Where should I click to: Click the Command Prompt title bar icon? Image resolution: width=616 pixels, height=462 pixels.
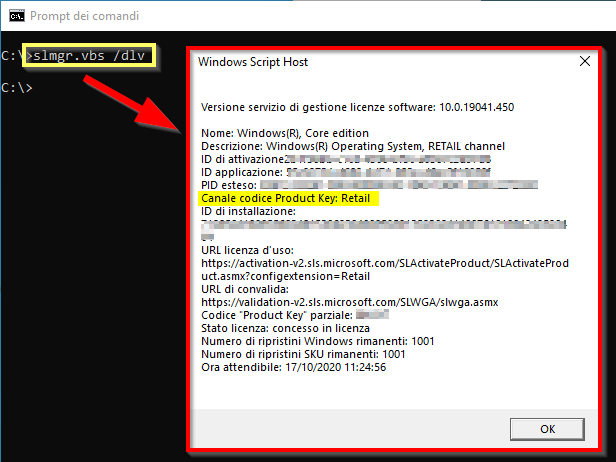click(x=17, y=16)
